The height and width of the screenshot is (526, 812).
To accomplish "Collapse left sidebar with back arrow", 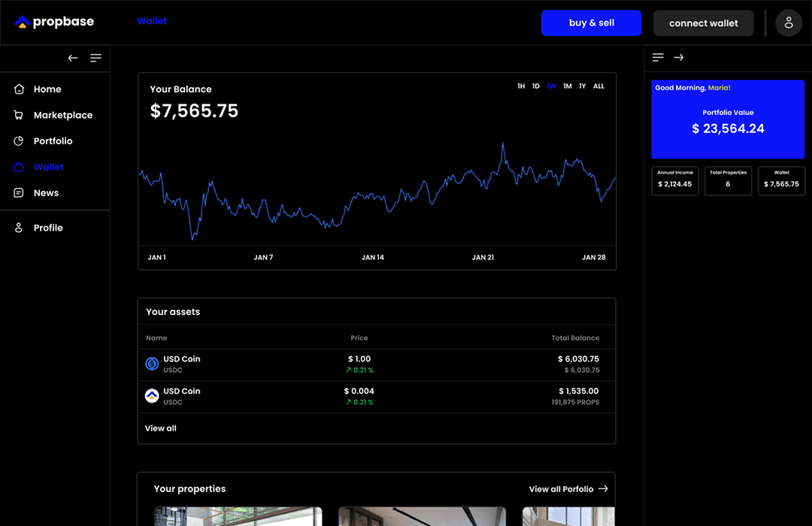I will tap(73, 58).
